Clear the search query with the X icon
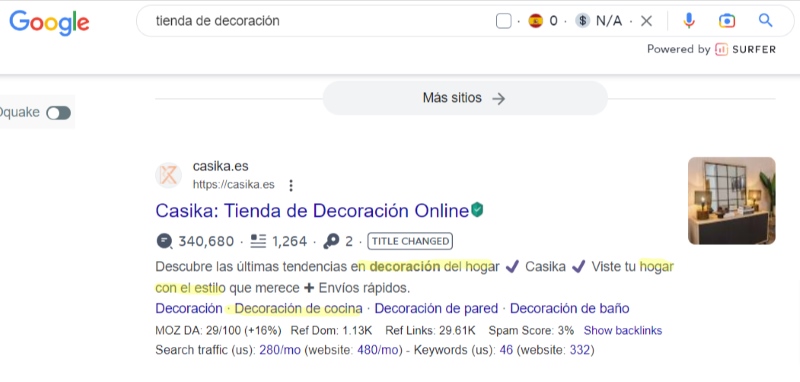 tap(646, 21)
